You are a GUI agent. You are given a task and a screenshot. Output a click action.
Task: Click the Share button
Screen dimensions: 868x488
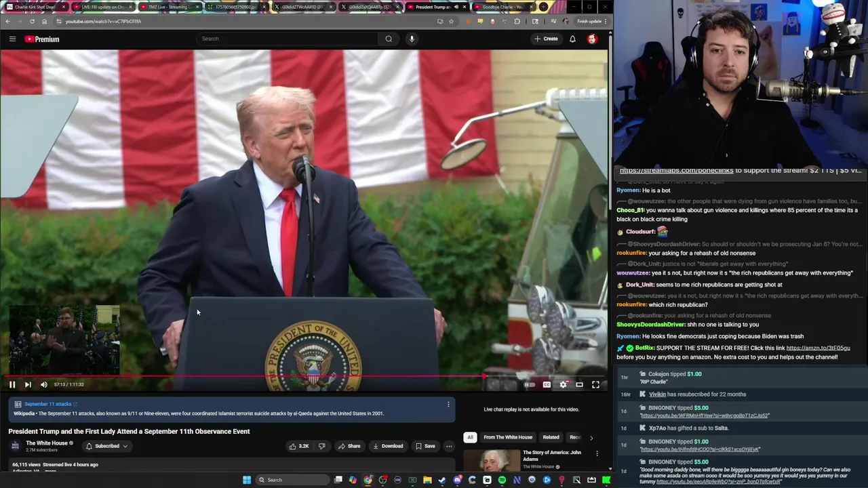coord(349,446)
